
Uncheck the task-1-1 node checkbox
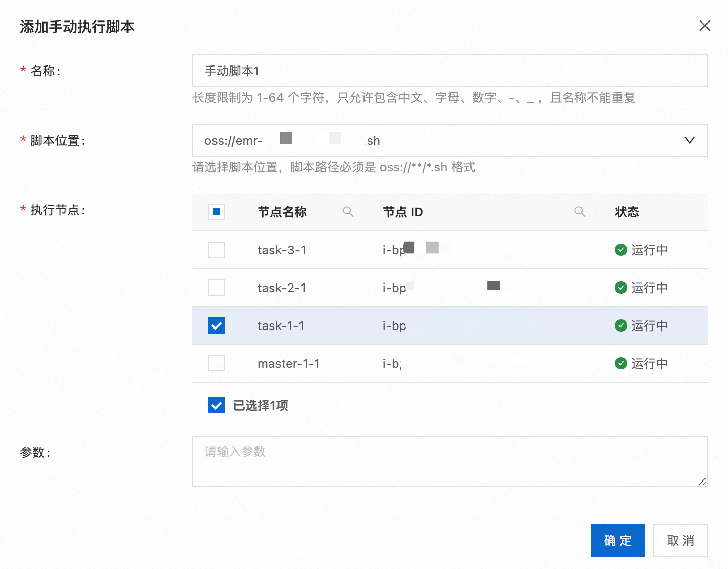[x=217, y=325]
